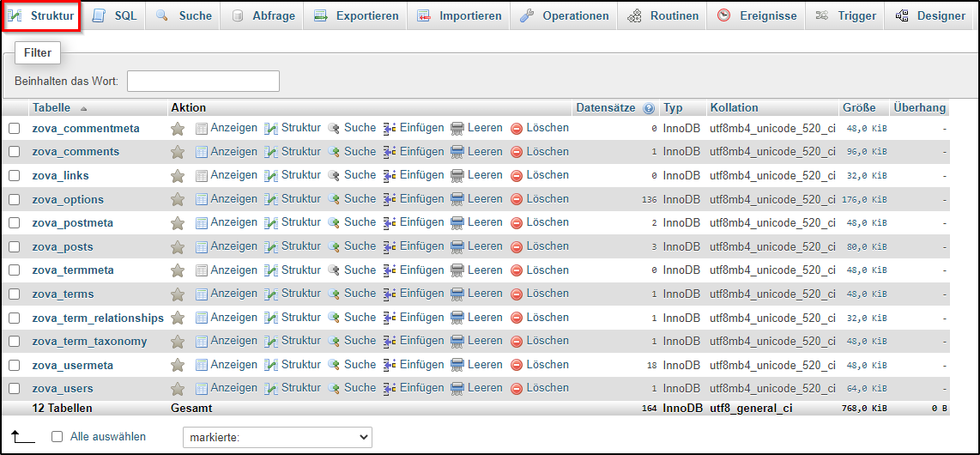This screenshot has height=455, width=980.
Task: Focus the Beinhalten das Wort field
Action: tap(203, 82)
